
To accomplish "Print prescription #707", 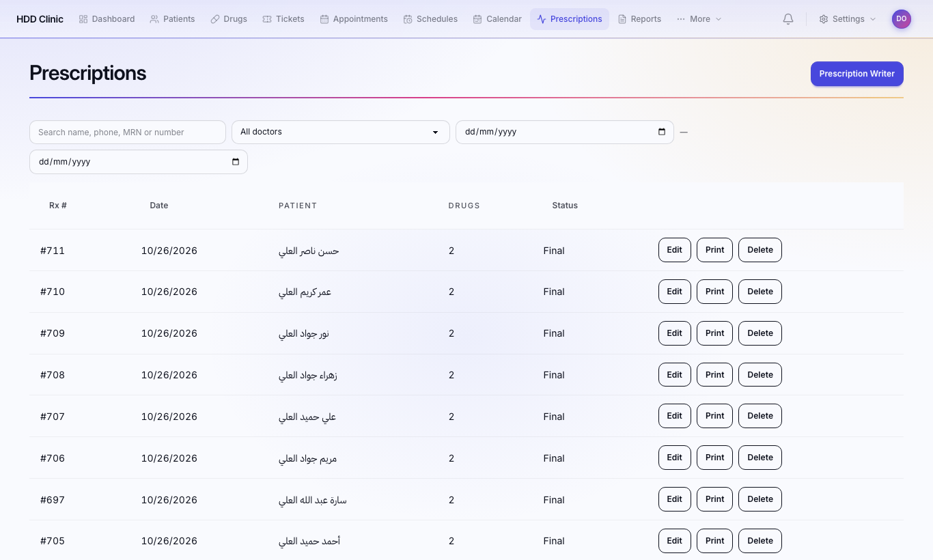I will click(x=715, y=416).
